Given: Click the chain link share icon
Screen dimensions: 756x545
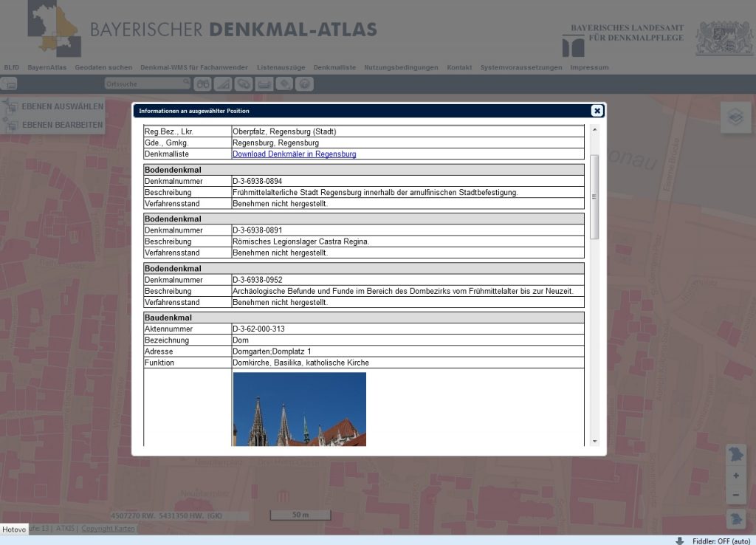Looking at the screenshot, I should [x=244, y=84].
